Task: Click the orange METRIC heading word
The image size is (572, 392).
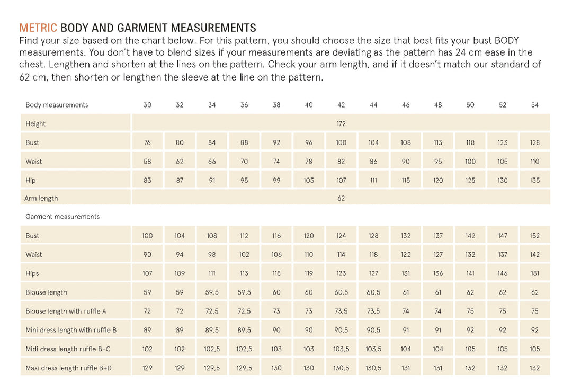Action: tap(38, 28)
